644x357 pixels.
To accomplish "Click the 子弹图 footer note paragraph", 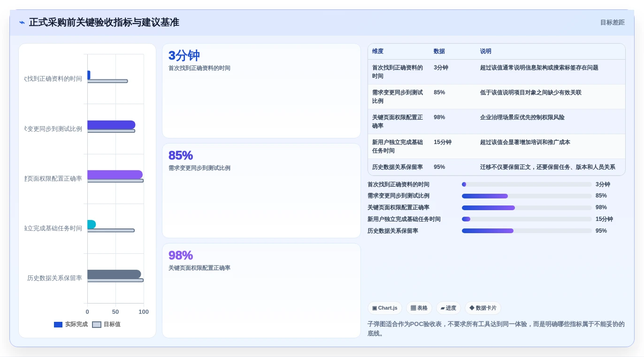I will pyautogui.click(x=496, y=329).
